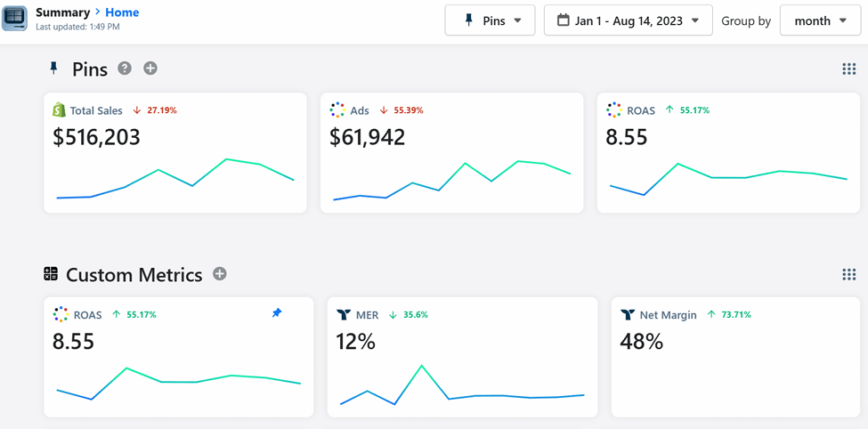Open the Pins dropdown in header
The height and width of the screenshot is (429, 868).
[491, 20]
